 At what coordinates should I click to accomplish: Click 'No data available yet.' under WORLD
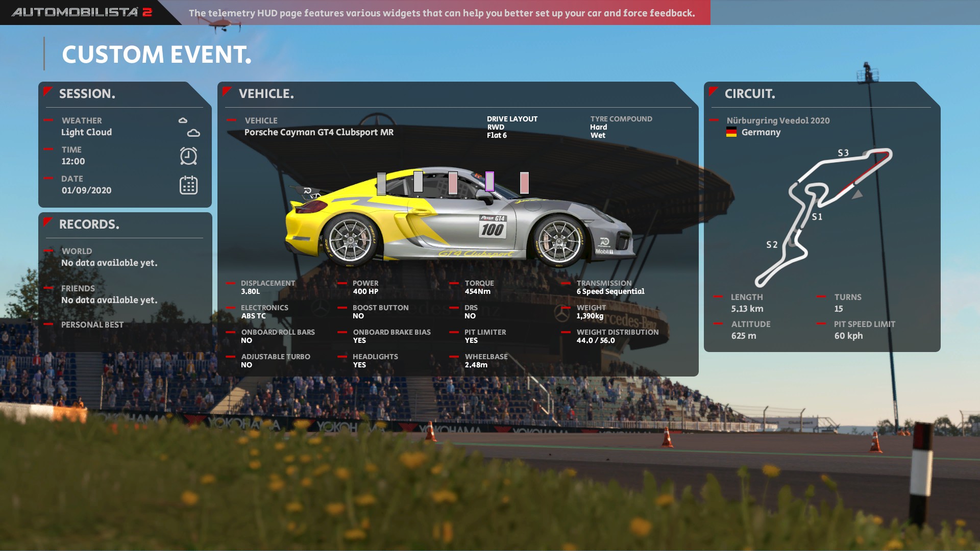pyautogui.click(x=109, y=263)
